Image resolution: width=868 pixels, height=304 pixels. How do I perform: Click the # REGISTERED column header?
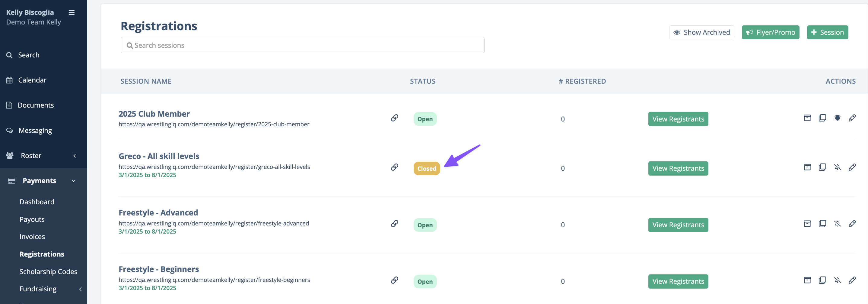582,81
